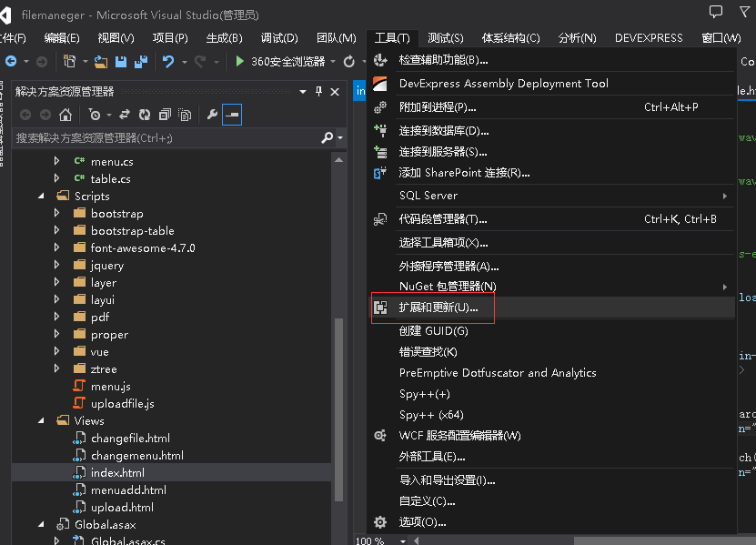
Task: Click the notifications filter funnel icon
Action: [745, 12]
